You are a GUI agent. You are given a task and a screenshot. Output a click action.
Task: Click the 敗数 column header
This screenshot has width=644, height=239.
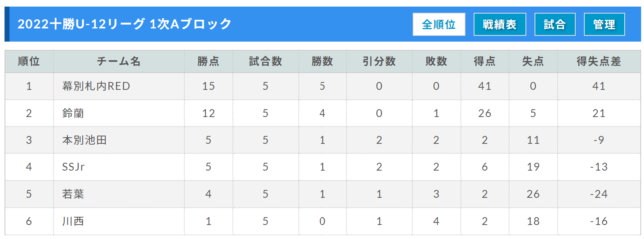click(437, 61)
